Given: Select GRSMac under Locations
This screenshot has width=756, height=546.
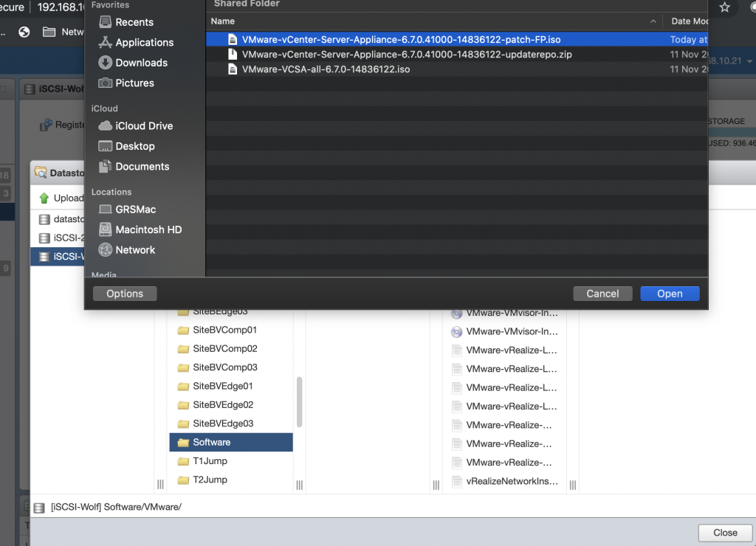Looking at the screenshot, I should coord(127,209).
